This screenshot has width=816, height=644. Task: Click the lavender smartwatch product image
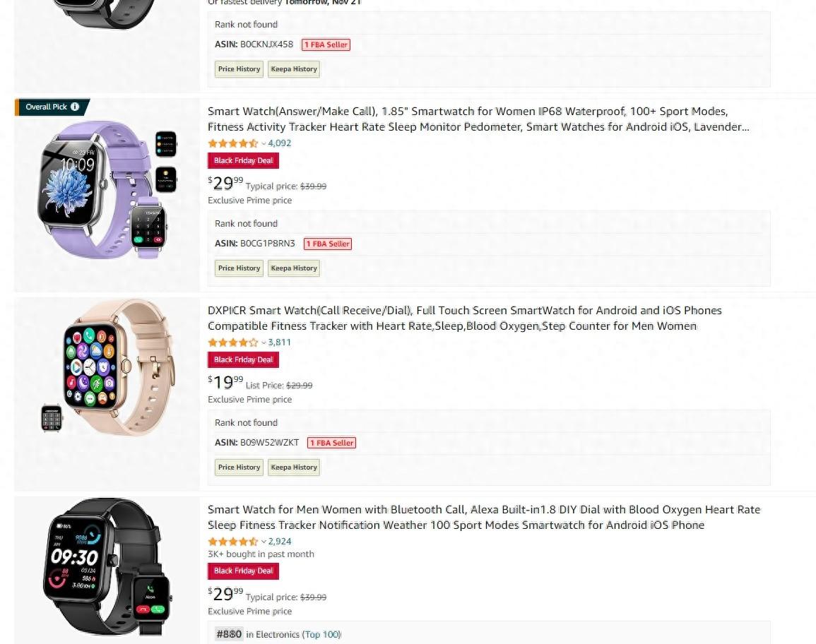coord(107,190)
